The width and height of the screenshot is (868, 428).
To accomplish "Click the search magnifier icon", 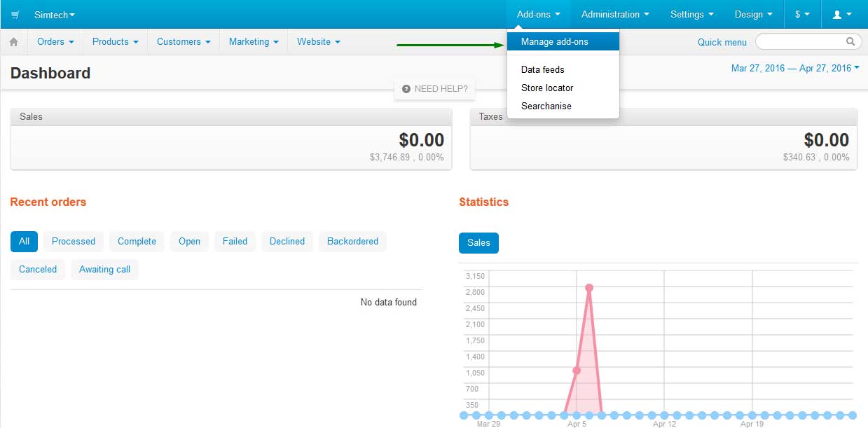I will (x=850, y=42).
